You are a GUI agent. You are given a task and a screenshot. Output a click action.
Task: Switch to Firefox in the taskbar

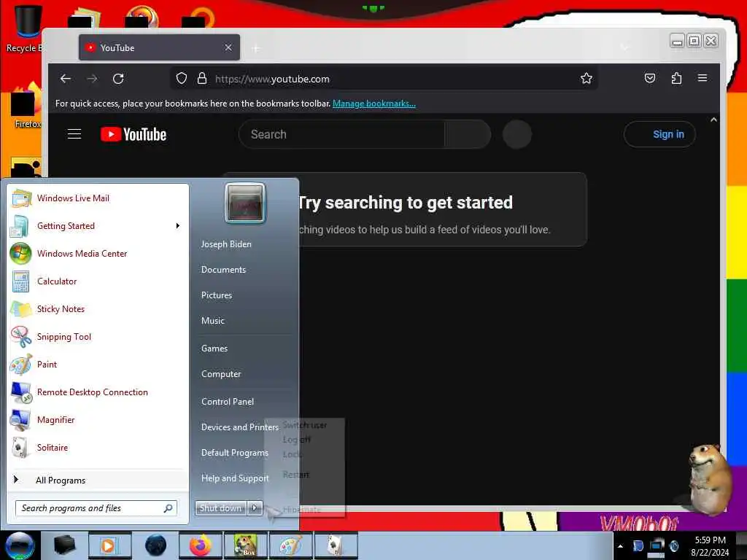point(200,545)
